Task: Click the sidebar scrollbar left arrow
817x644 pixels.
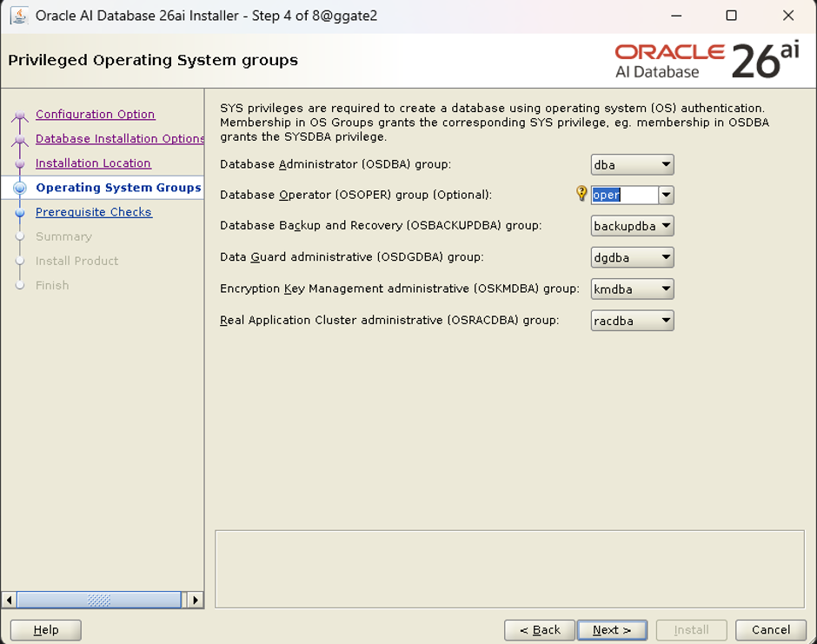Action: pos(9,600)
